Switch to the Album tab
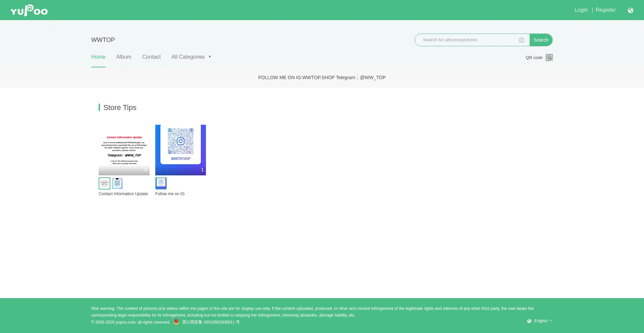The width and height of the screenshot is (644, 333). click(124, 57)
